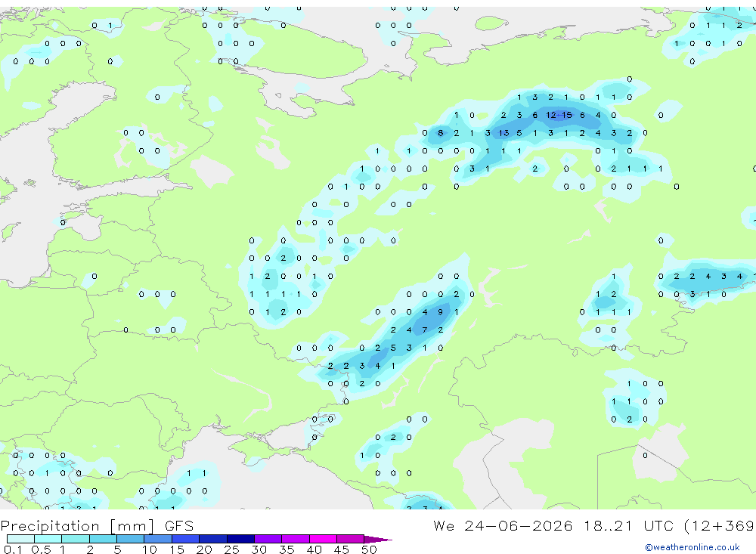756x554 pixels.
Task: Click the '8' precipitation value on the map
Action: [440, 133]
